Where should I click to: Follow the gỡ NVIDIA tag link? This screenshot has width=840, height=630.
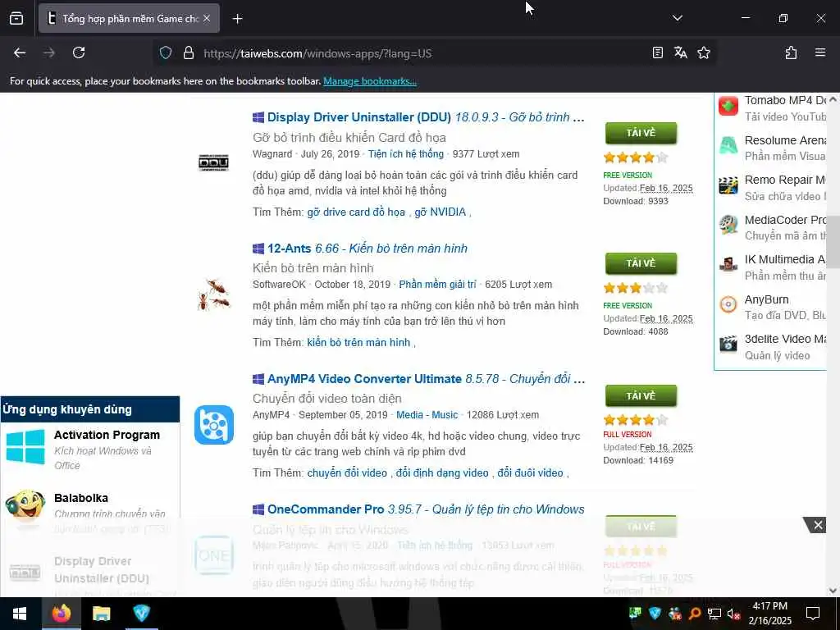tap(440, 212)
